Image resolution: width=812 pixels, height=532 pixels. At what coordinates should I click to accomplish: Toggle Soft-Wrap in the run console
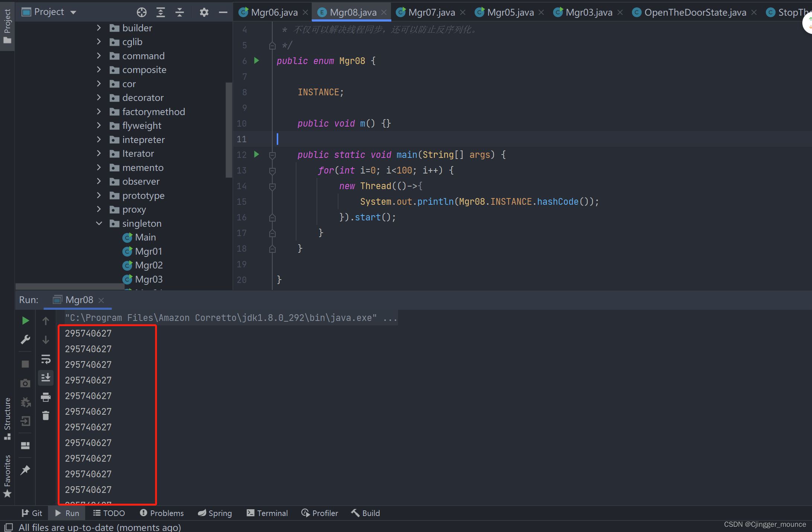tap(46, 359)
